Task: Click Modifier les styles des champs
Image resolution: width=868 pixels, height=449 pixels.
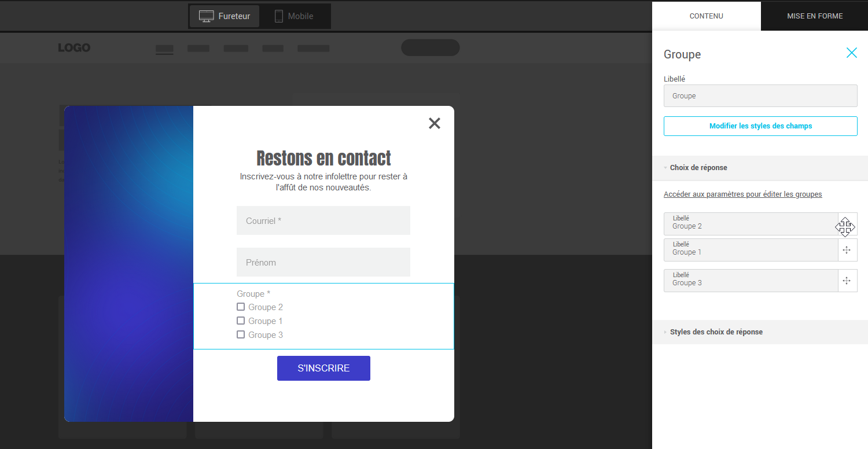Action: click(760, 126)
